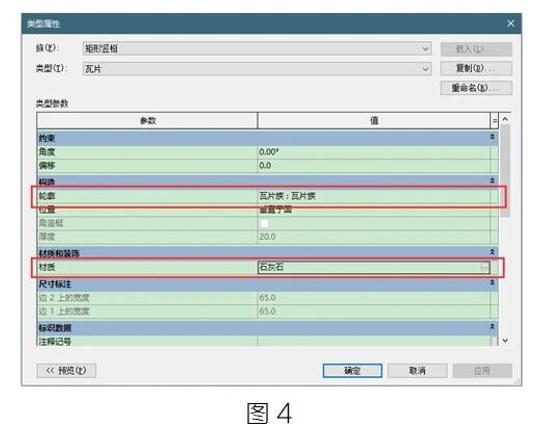This screenshot has width=557, height=424.
Task: Open the 类型 dropdown showing 瓦片
Action: coord(257,69)
